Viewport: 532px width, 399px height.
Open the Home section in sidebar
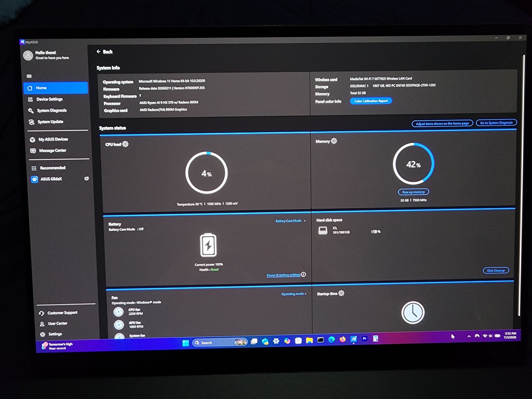point(56,88)
